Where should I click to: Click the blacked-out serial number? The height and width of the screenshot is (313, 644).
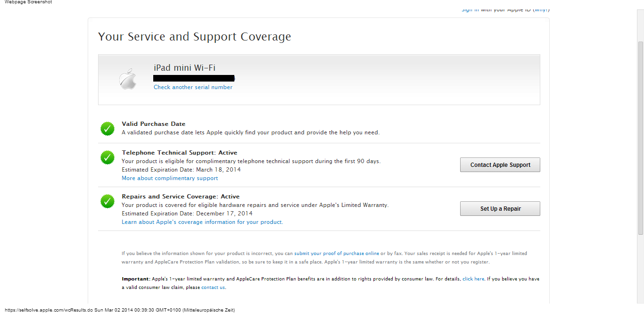coord(194,78)
